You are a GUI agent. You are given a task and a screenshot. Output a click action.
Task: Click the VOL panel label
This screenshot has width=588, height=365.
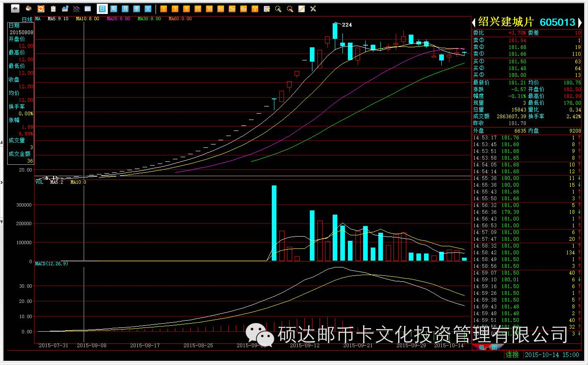(x=39, y=182)
